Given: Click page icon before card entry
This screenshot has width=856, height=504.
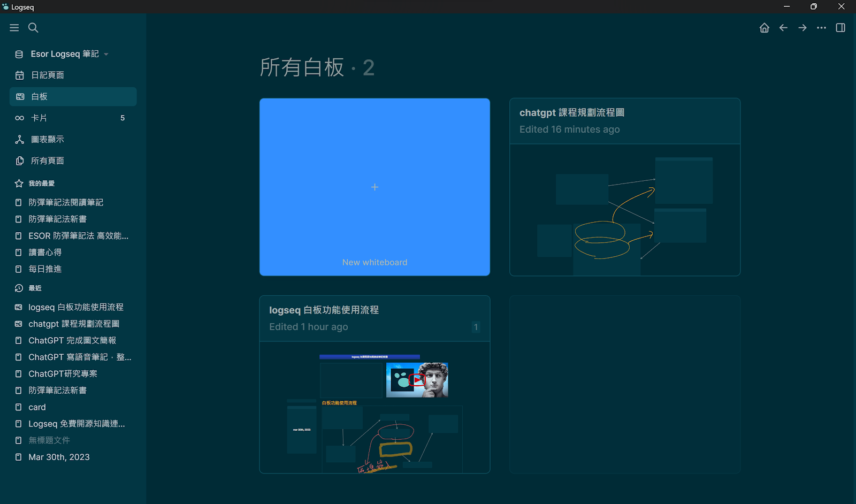Looking at the screenshot, I should pos(19,408).
